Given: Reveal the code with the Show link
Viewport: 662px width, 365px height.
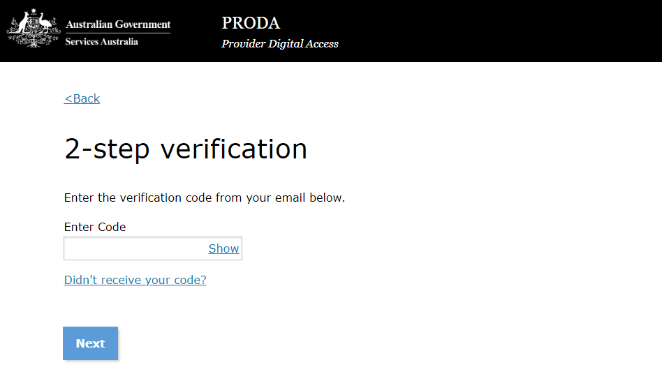Looking at the screenshot, I should click(x=223, y=249).
